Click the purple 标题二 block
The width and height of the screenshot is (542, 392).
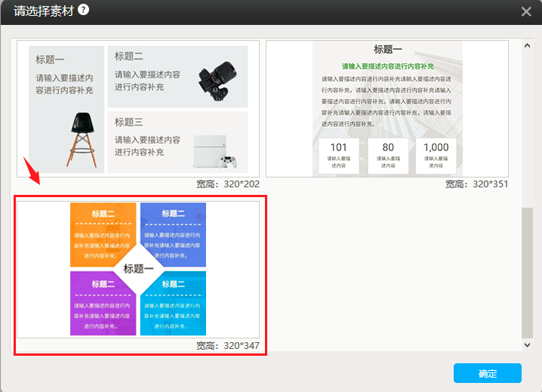click(x=103, y=305)
